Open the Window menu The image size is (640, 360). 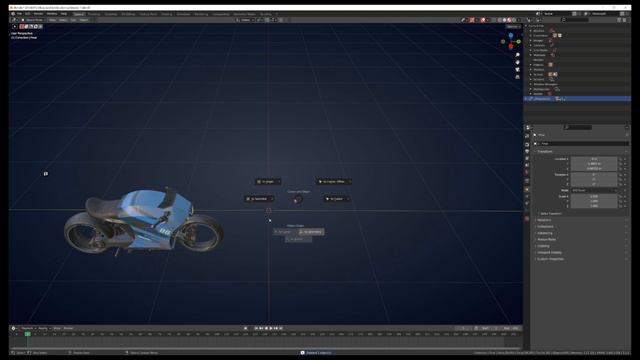tap(52, 13)
